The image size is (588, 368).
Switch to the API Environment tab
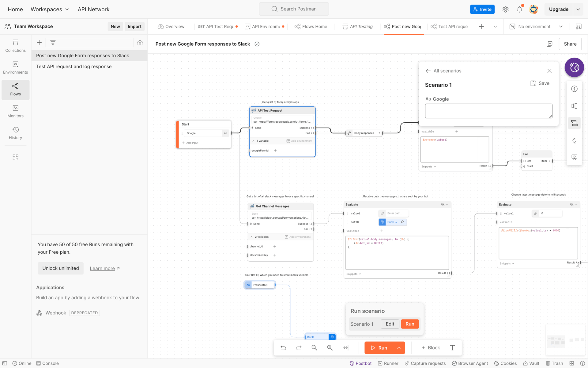pyautogui.click(x=265, y=27)
